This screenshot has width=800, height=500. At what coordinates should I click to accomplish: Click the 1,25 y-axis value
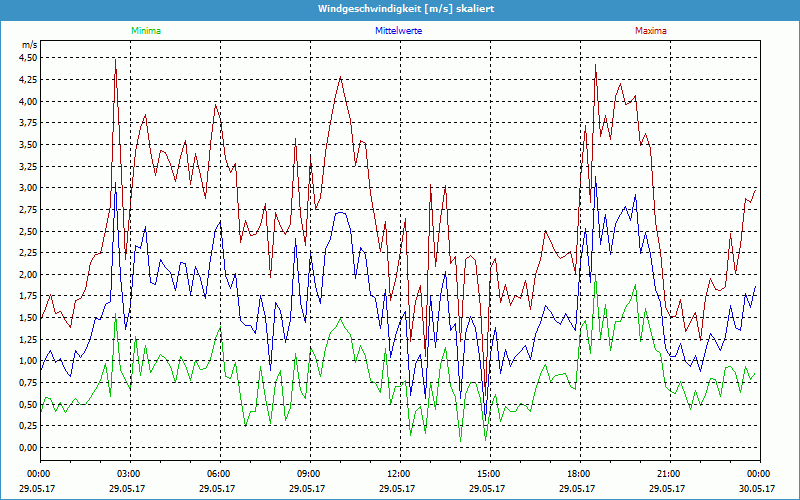click(29, 339)
